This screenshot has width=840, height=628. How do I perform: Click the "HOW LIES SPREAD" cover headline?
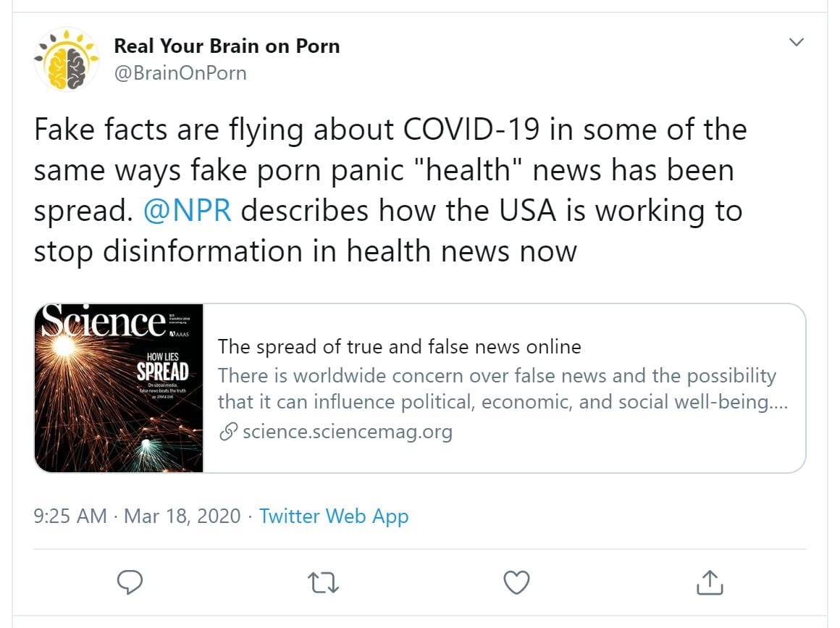pos(162,367)
